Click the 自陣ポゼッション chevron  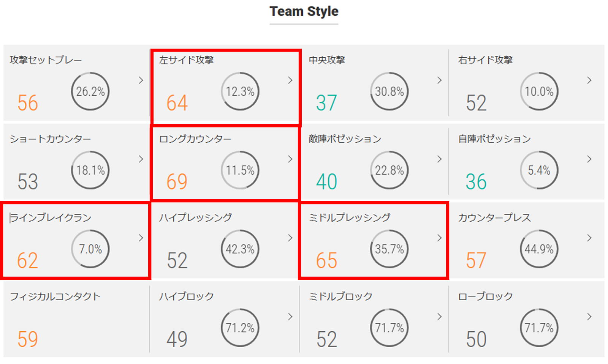tap(589, 159)
